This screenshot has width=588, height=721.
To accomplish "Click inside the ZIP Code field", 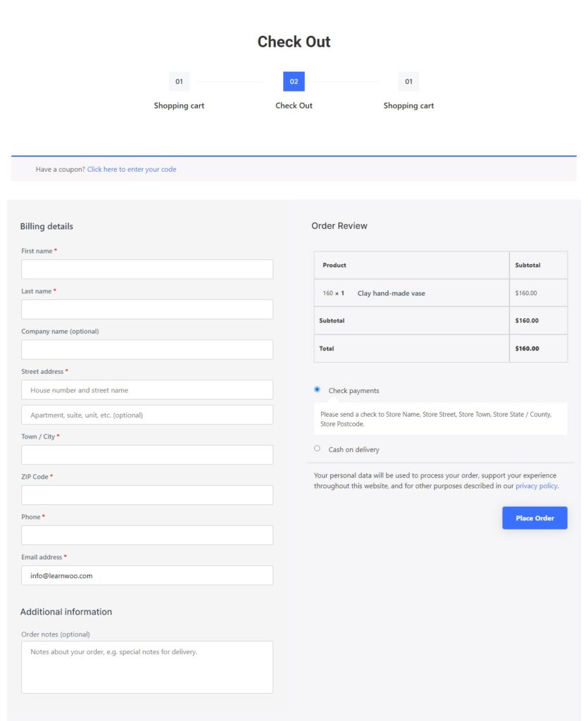I will click(147, 495).
